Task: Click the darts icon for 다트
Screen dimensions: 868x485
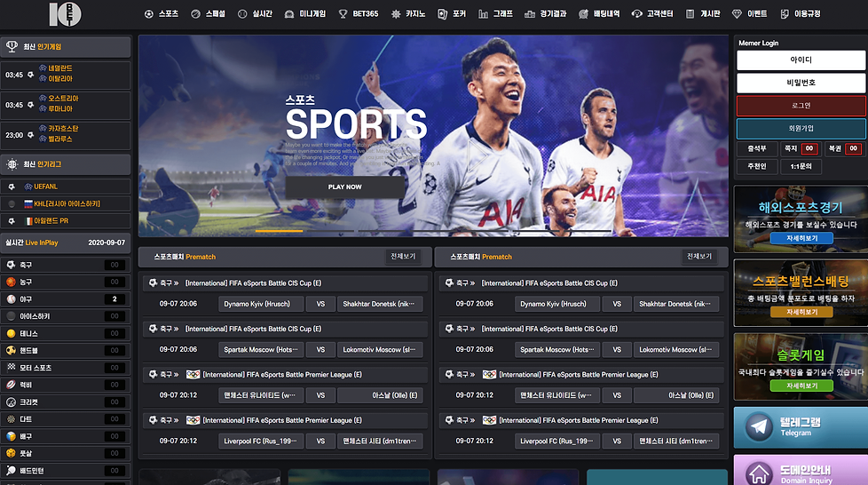Action: (x=11, y=419)
